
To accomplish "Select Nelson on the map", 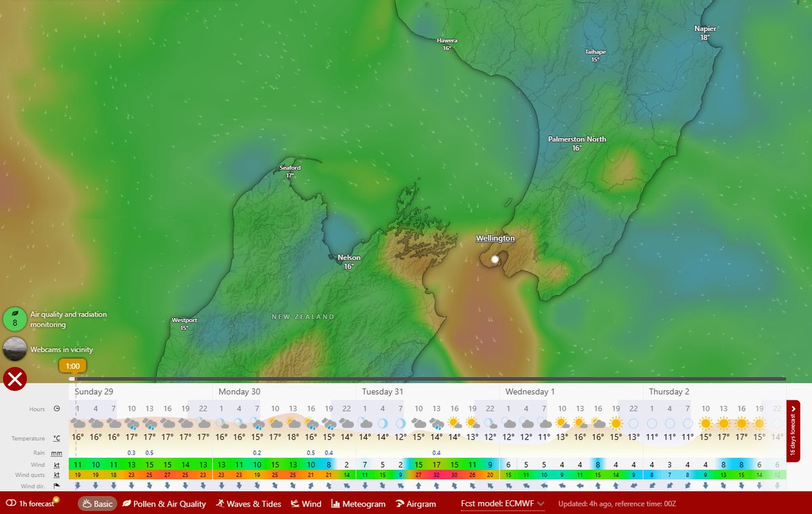I will 349,262.
